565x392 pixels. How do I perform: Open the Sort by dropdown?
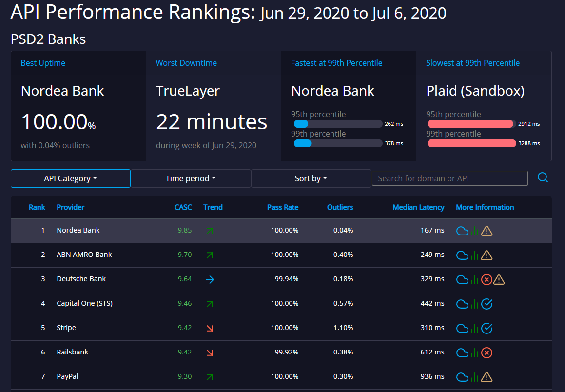311,178
